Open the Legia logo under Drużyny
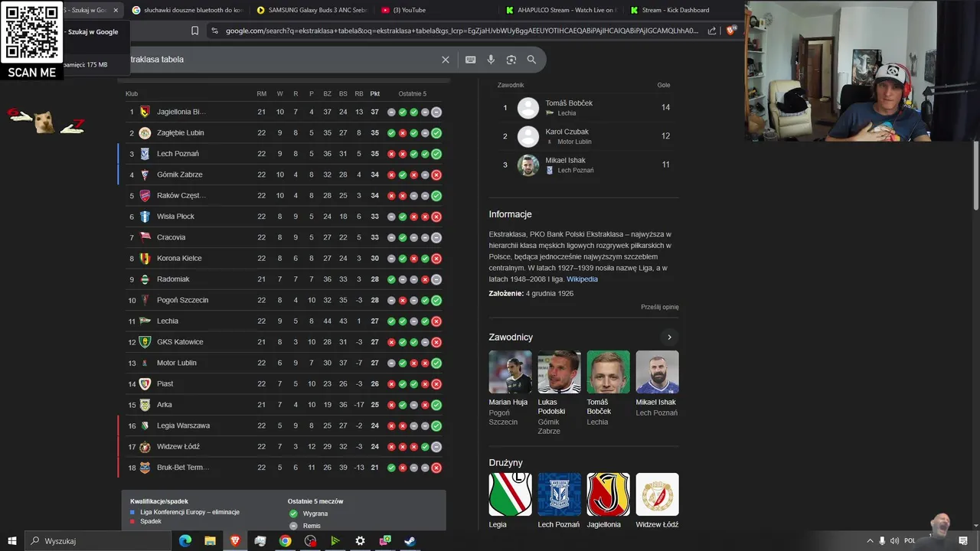 [x=510, y=494]
